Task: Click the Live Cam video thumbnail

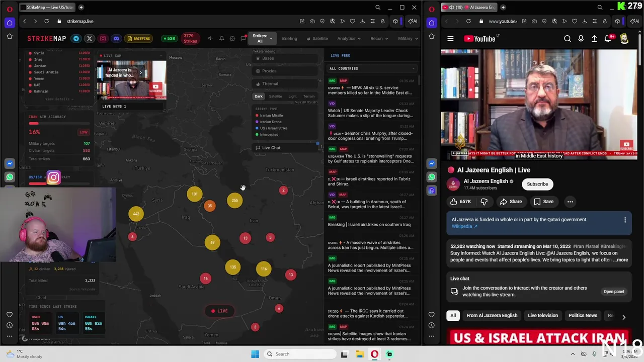Action: pyautogui.click(x=131, y=80)
